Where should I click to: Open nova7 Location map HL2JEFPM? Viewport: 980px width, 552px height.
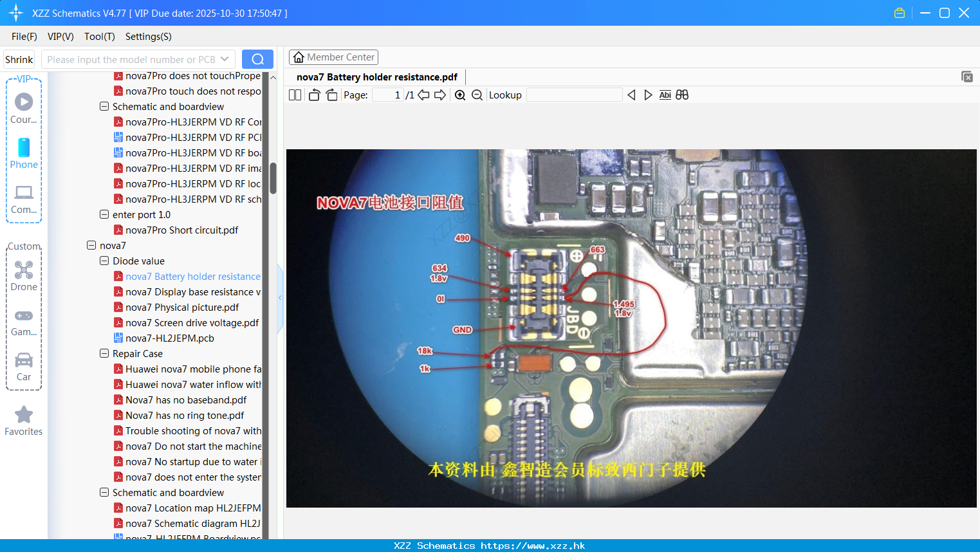coord(193,508)
